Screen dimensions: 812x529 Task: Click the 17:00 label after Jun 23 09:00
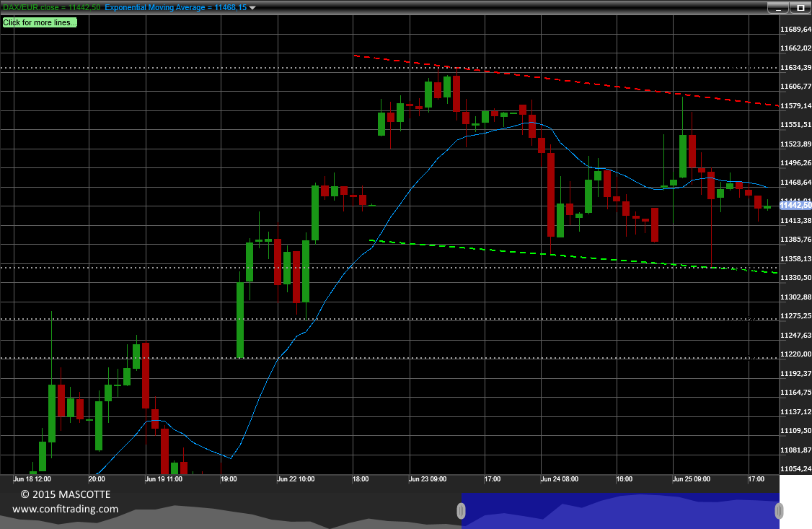[x=492, y=478]
